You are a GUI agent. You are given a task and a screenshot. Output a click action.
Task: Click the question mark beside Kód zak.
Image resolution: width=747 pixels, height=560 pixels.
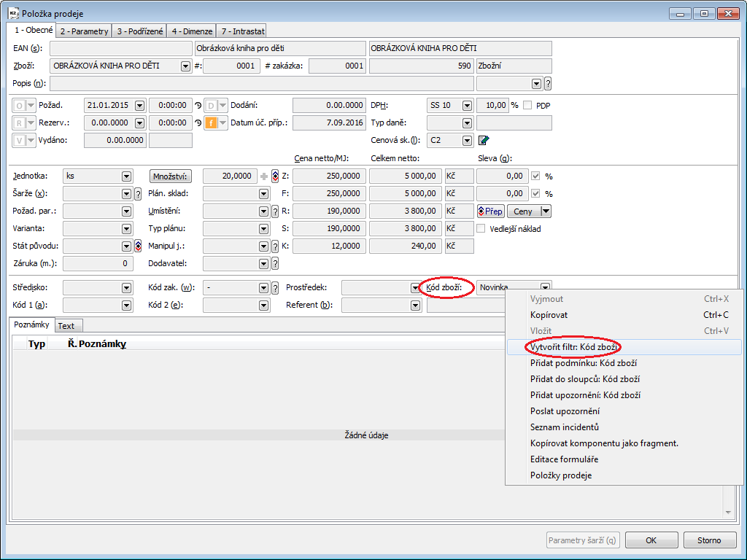click(275, 287)
